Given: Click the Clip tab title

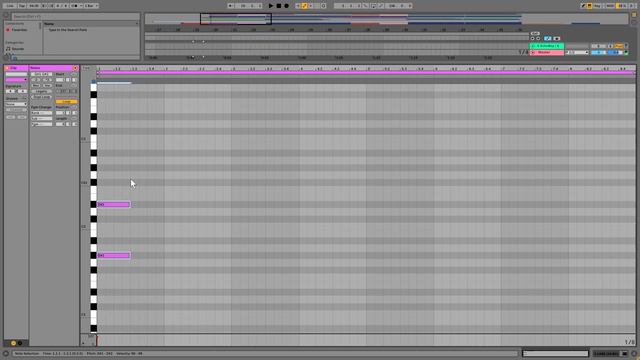Looking at the screenshot, I should click(14, 68).
